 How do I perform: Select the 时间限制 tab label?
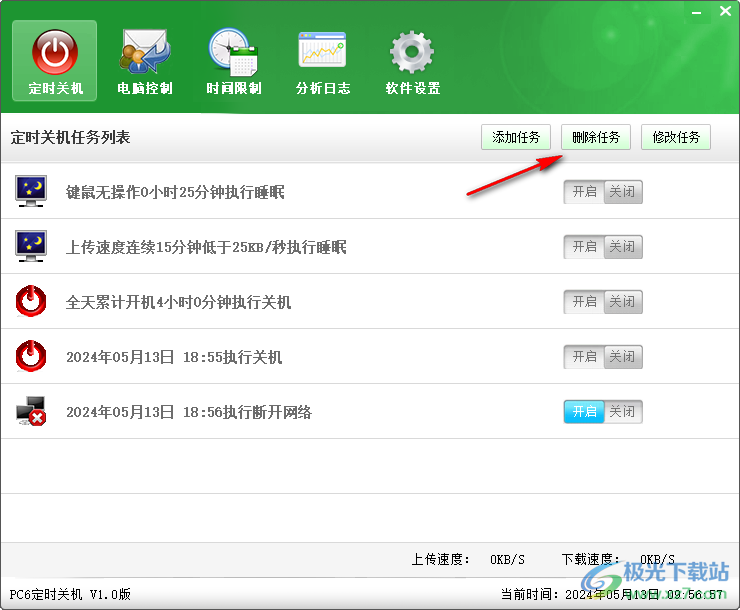[234, 88]
